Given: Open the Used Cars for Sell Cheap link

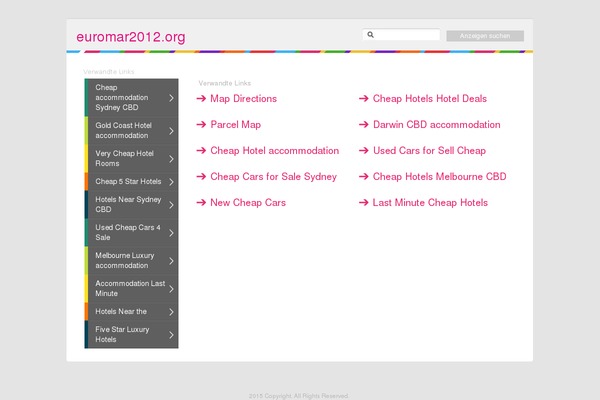Looking at the screenshot, I should pyautogui.click(x=429, y=151).
